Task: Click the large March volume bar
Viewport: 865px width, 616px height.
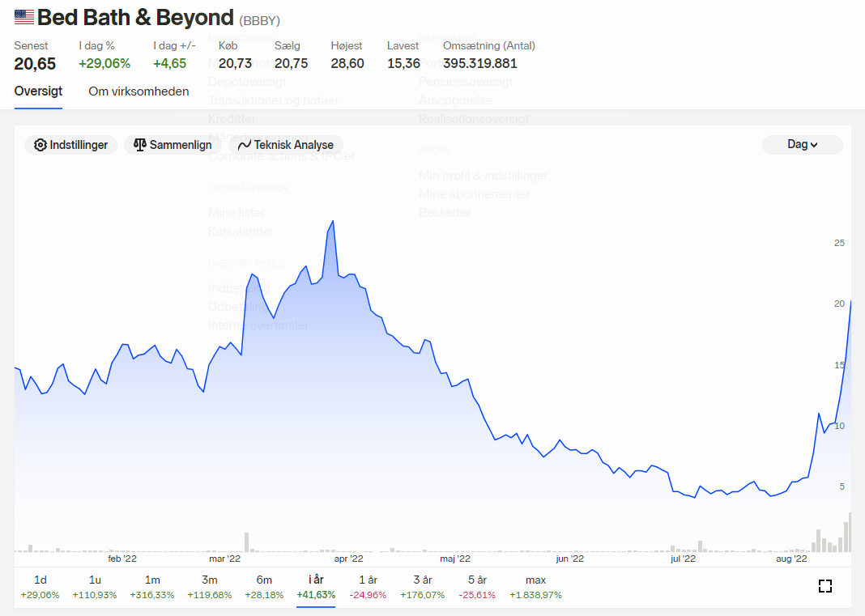Action: tap(246, 542)
